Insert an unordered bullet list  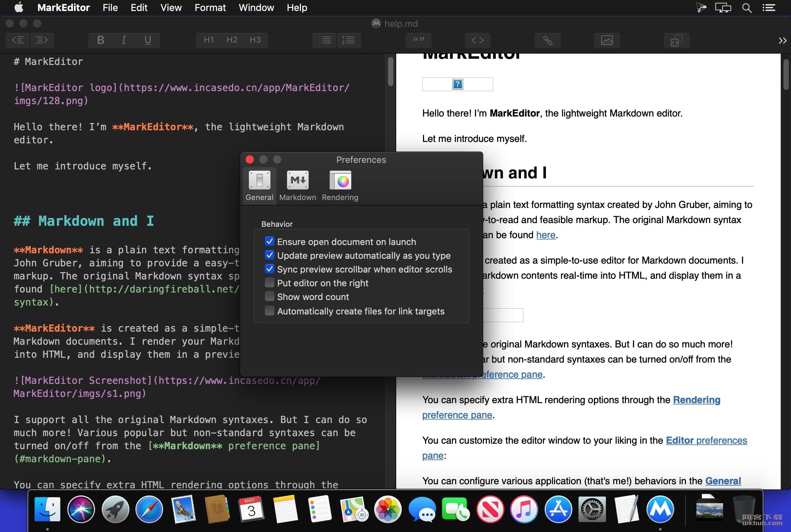(x=325, y=40)
